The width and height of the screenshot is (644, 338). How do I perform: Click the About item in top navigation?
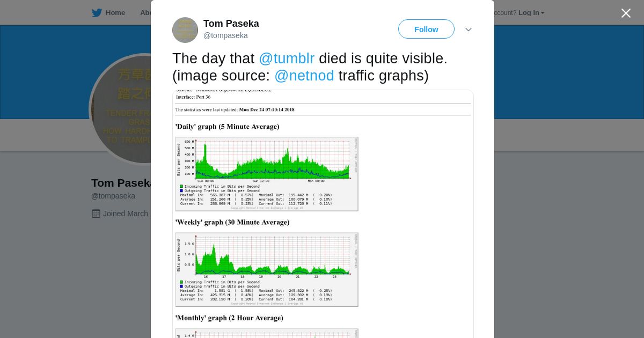[145, 13]
